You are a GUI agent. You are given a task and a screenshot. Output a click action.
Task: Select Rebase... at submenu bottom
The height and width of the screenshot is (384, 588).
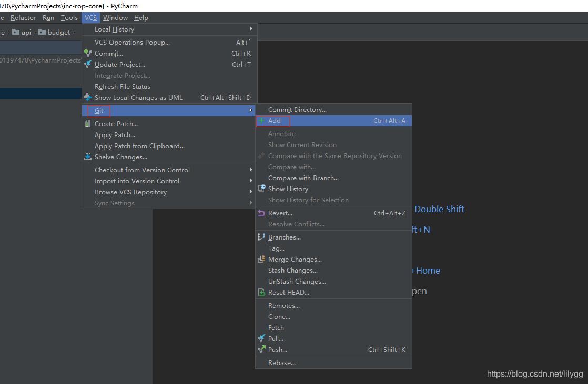point(334,362)
